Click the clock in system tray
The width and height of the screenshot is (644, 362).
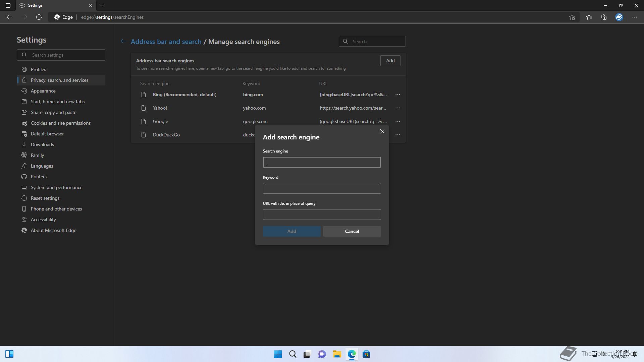coord(621,354)
